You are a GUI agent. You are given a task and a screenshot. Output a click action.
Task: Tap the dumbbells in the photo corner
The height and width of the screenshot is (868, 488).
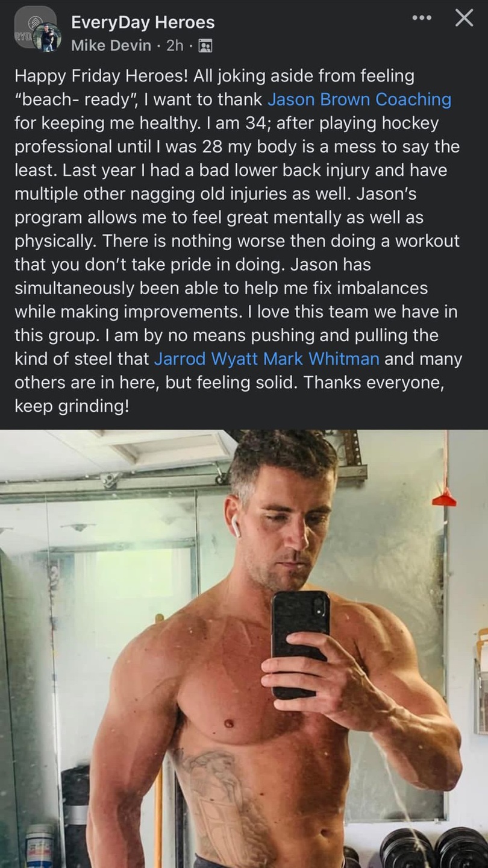pyautogui.click(x=433, y=848)
